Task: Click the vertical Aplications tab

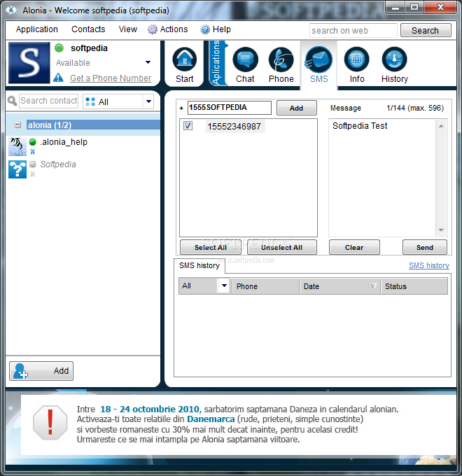Action: (x=216, y=63)
